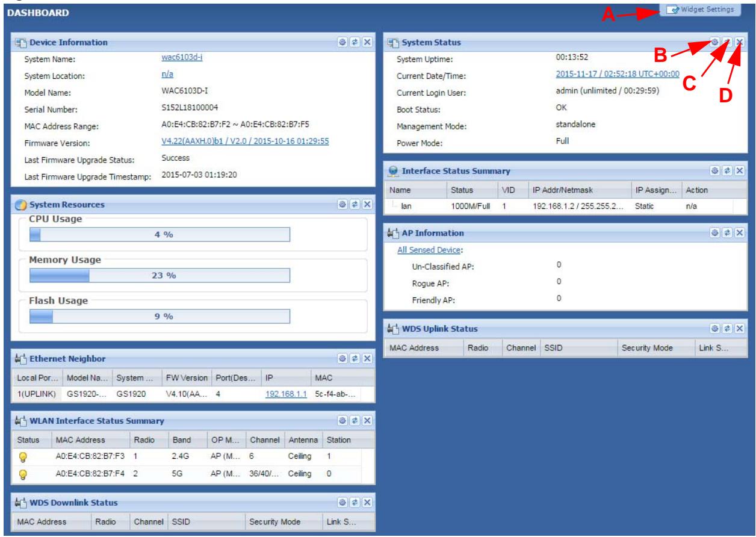Open refresh time setting of WDS Uplink Status

tap(714, 329)
